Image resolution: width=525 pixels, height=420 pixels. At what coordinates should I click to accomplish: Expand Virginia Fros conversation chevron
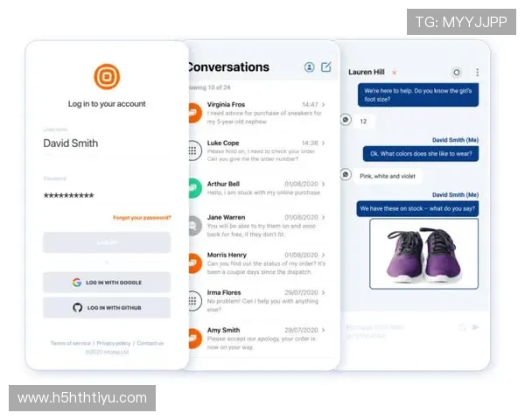point(323,105)
